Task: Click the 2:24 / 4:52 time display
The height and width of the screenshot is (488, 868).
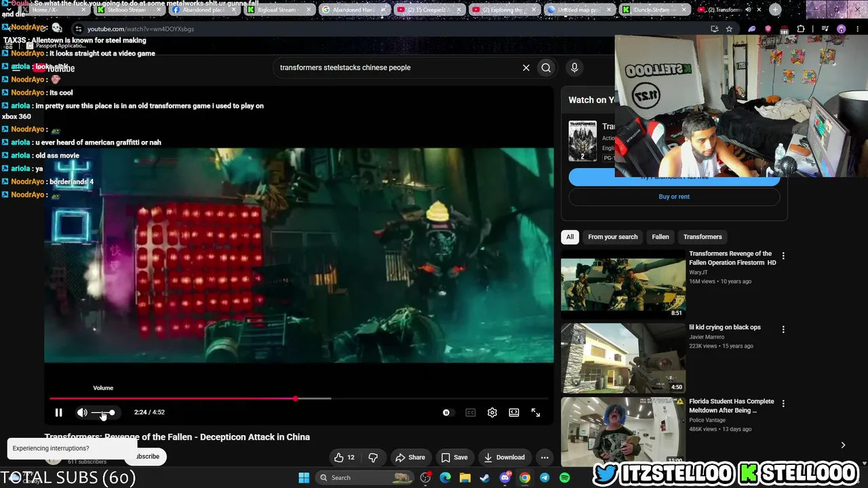Action: click(x=149, y=412)
